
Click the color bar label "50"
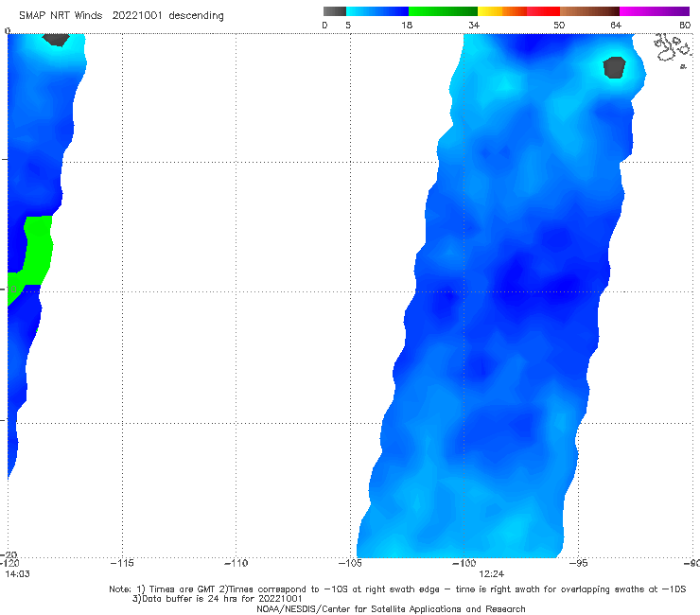(x=559, y=25)
